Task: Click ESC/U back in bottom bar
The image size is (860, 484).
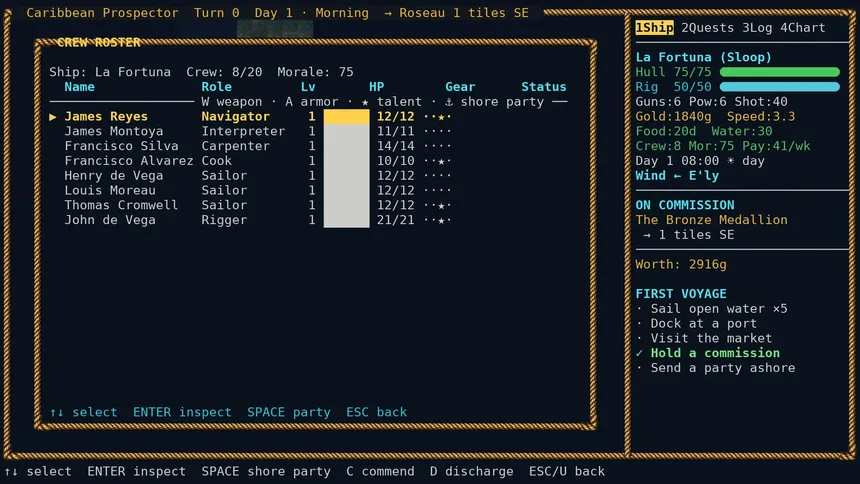Action: (x=567, y=471)
